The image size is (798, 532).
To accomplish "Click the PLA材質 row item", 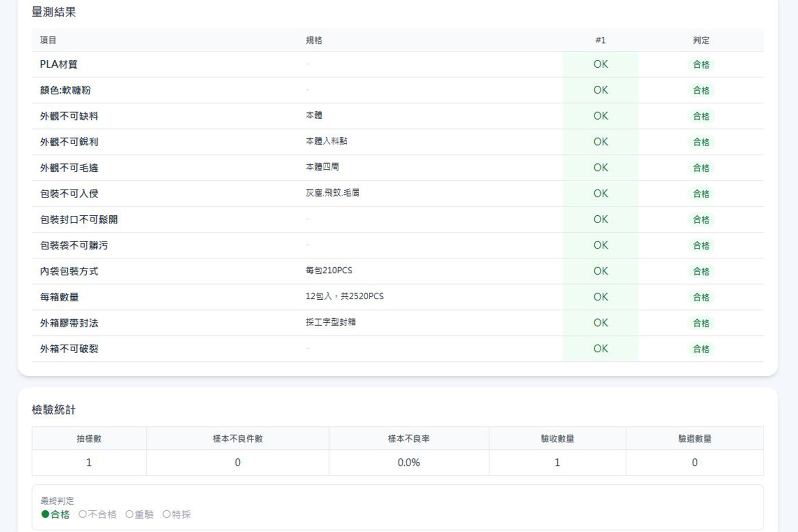I will [x=59, y=64].
